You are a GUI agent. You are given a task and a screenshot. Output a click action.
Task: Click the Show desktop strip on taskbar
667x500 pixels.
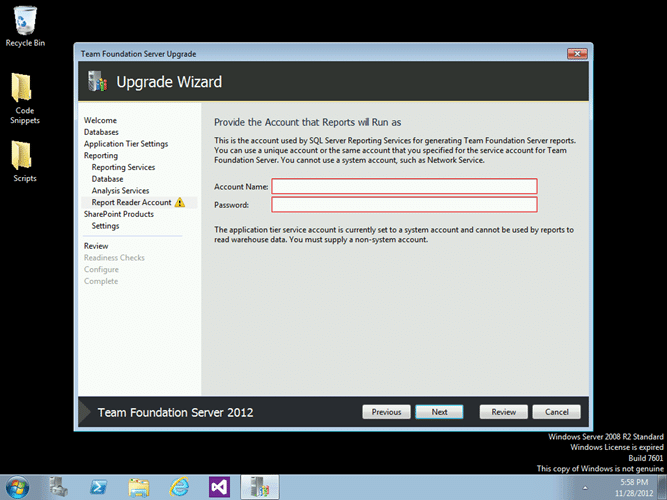(662, 487)
